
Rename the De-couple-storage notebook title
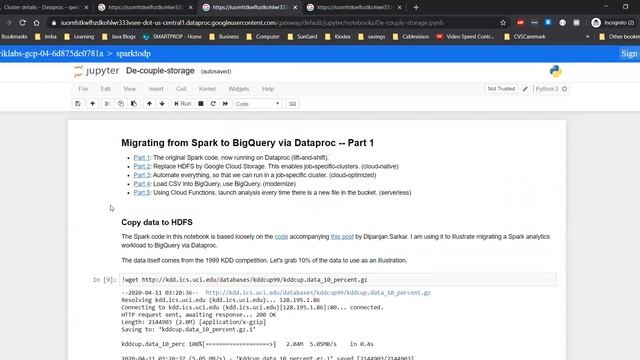coord(160,71)
